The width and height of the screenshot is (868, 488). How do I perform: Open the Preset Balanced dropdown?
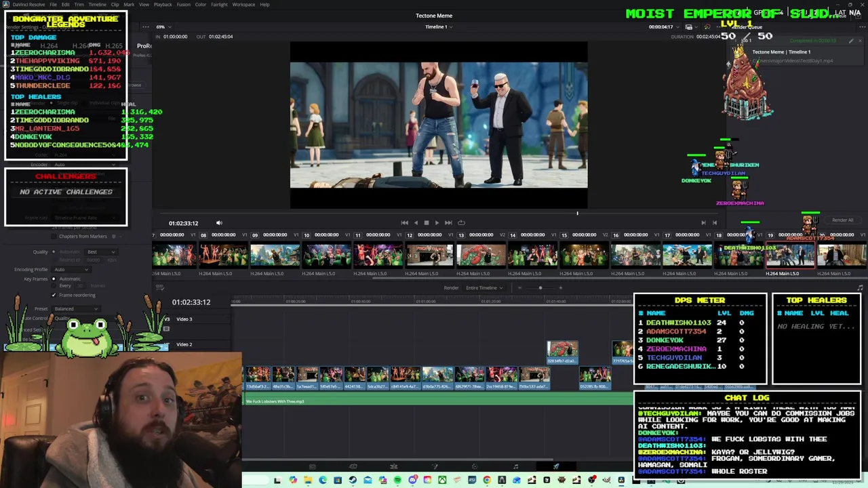[x=76, y=308]
